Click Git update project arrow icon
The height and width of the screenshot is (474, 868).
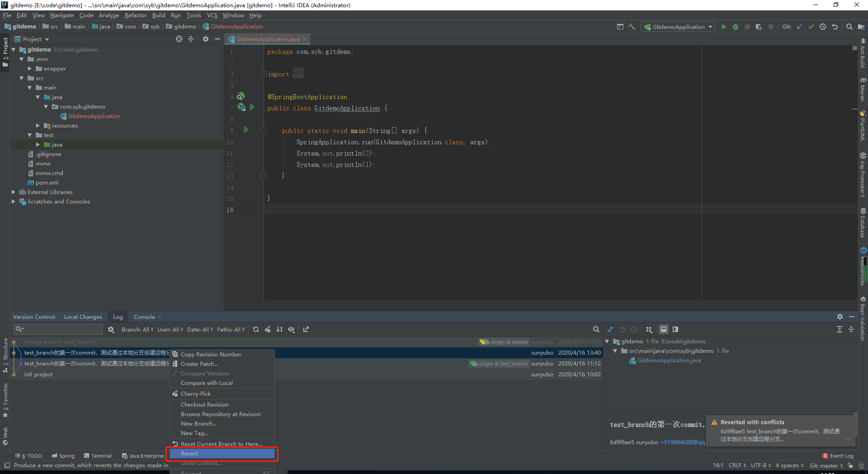pyautogui.click(x=799, y=27)
